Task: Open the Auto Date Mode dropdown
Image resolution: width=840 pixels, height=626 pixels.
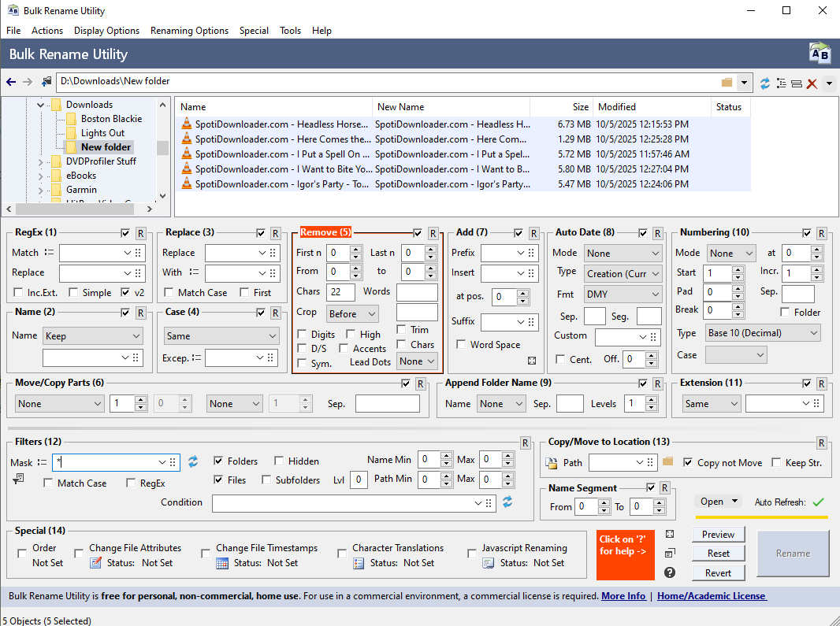Action: point(623,253)
